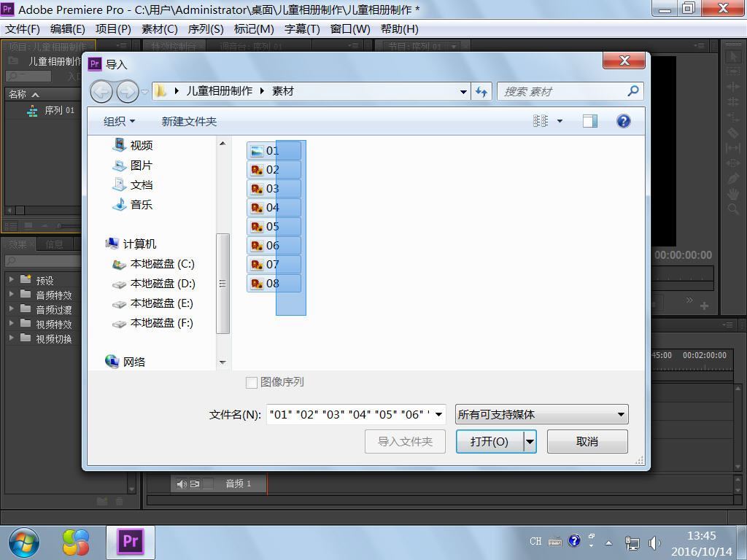Click the search magnifier in the search box
This screenshot has height=560, width=747.
point(633,90)
